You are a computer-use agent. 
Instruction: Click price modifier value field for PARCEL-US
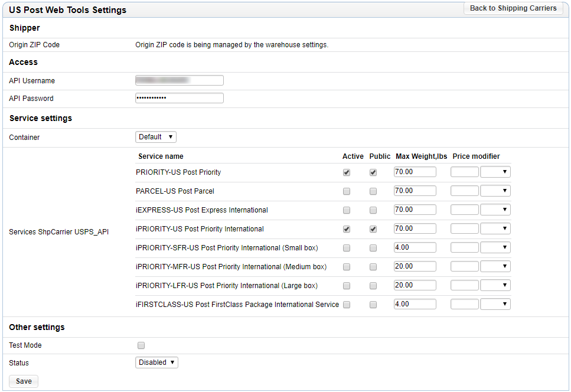pos(465,191)
